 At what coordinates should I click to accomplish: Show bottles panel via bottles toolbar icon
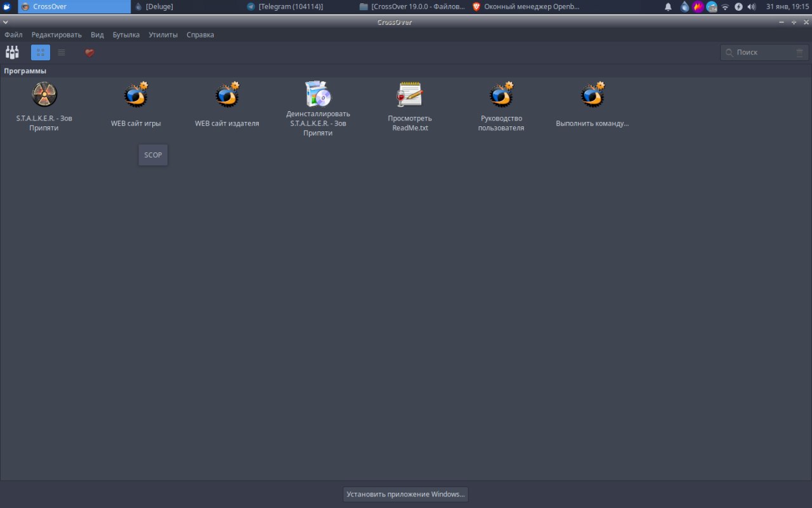click(12, 53)
